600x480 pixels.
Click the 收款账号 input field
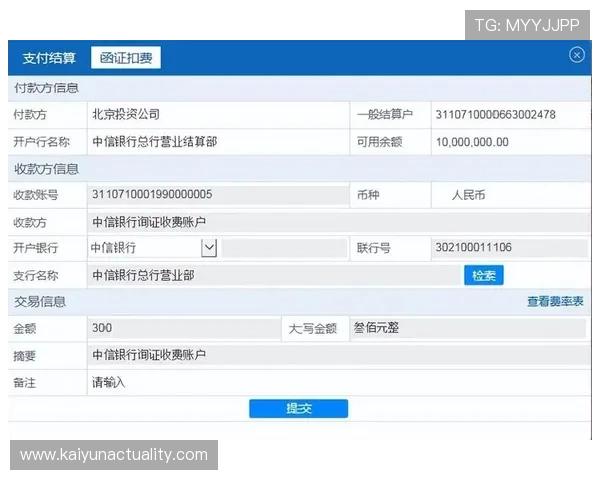point(218,194)
